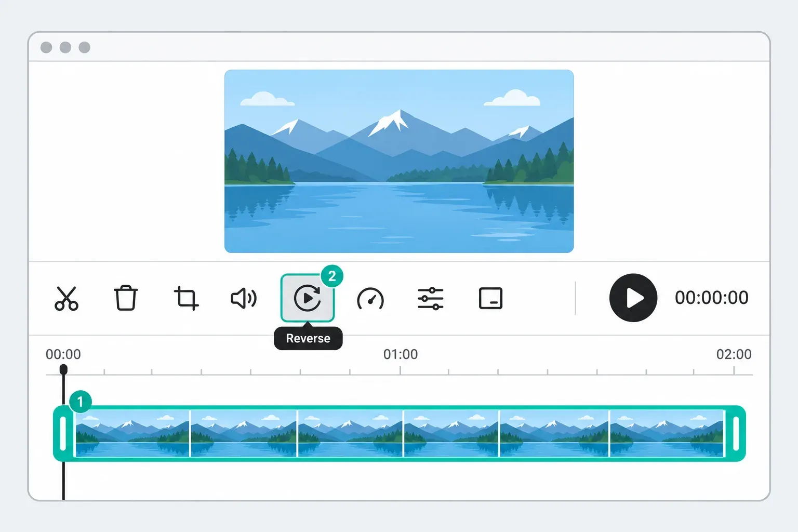The height and width of the screenshot is (532, 798).
Task: Activate the Reverse clip tool
Action: point(308,298)
